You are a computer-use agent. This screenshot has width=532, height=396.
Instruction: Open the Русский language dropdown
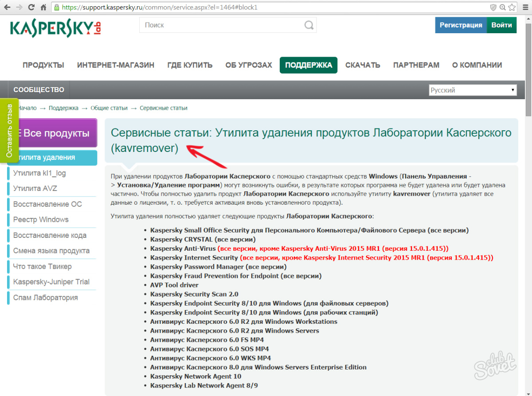[473, 90]
